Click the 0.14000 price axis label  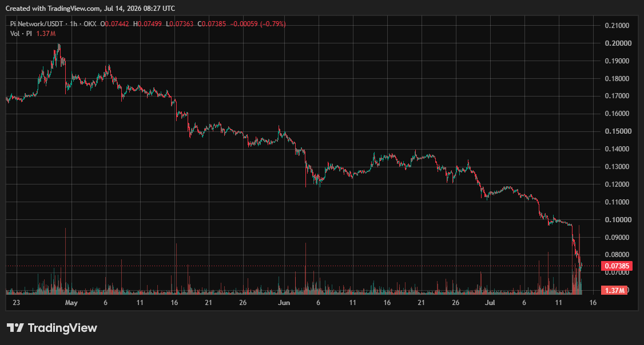coord(617,149)
